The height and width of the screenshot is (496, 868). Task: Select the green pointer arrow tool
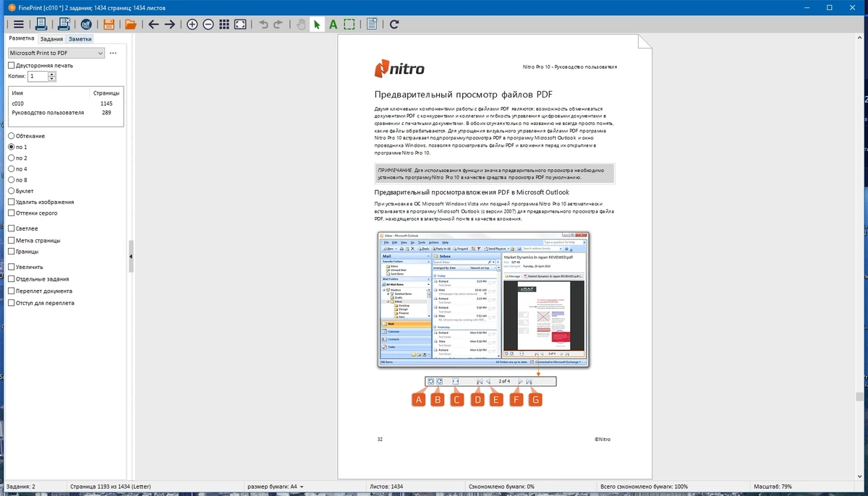(x=317, y=25)
